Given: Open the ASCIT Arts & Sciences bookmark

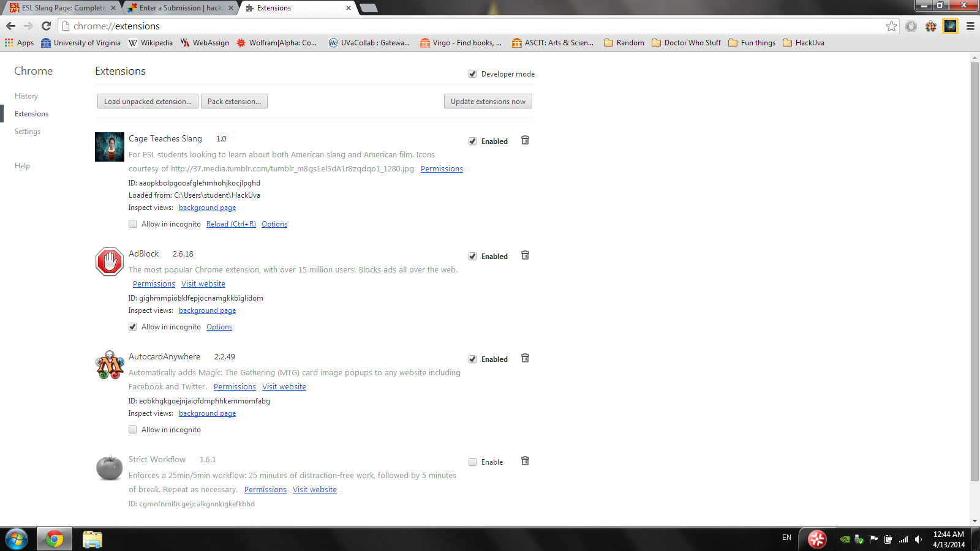Looking at the screenshot, I should tap(553, 43).
